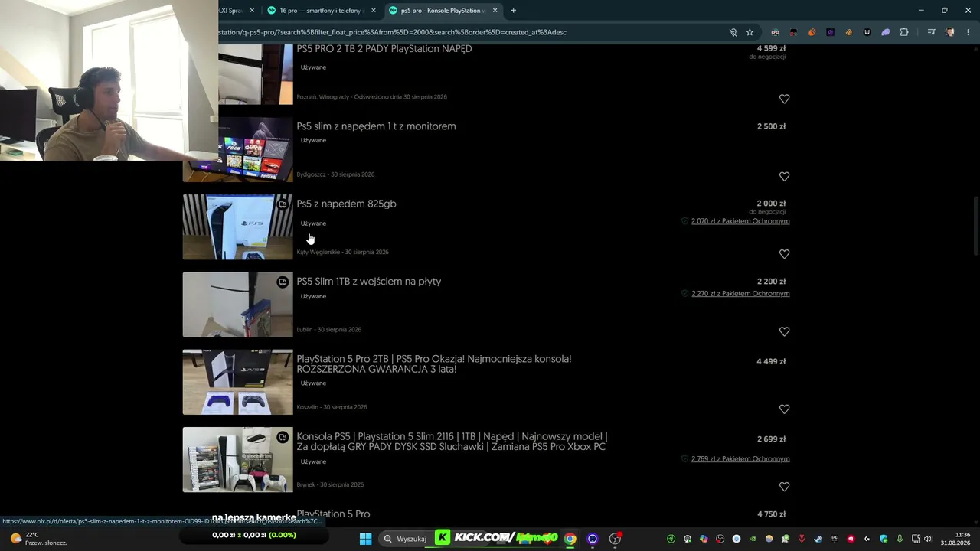This screenshot has height=551, width=980.
Task: Open the Chrome three-dot menu
Action: (968, 32)
